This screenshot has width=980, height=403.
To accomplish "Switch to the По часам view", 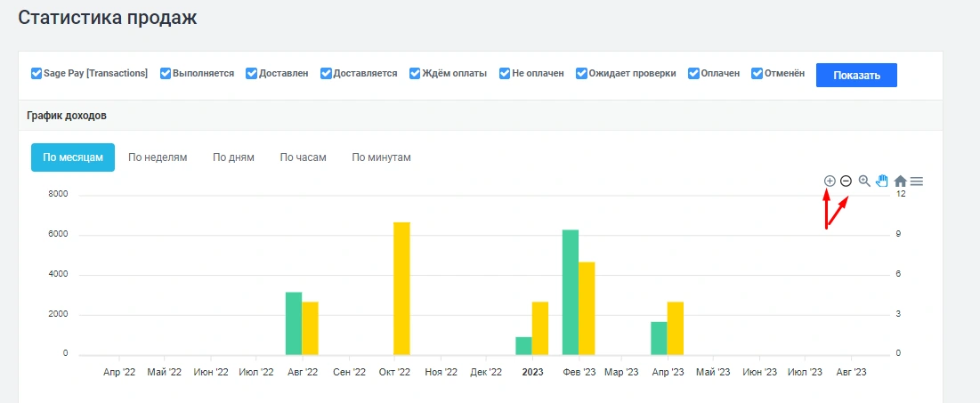I will (x=303, y=157).
